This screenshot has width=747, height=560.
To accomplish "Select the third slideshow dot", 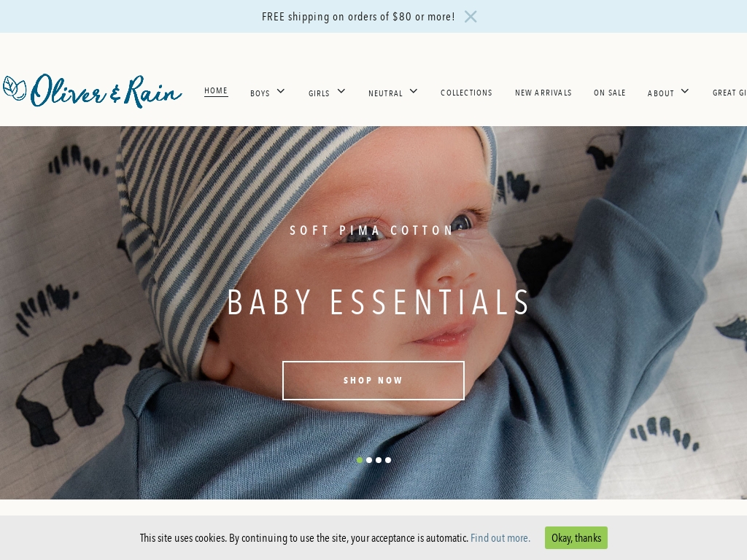I will [379, 460].
